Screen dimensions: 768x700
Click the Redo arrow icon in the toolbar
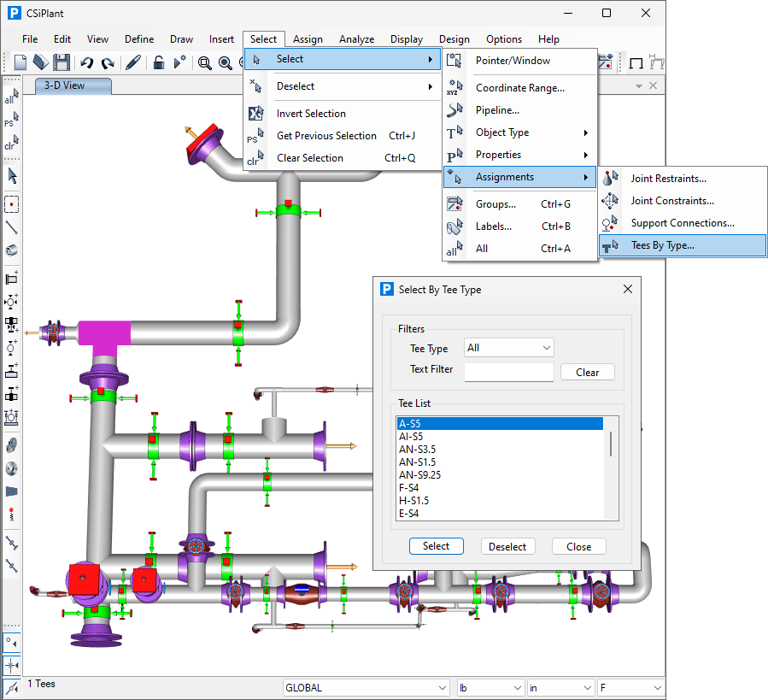point(108,62)
